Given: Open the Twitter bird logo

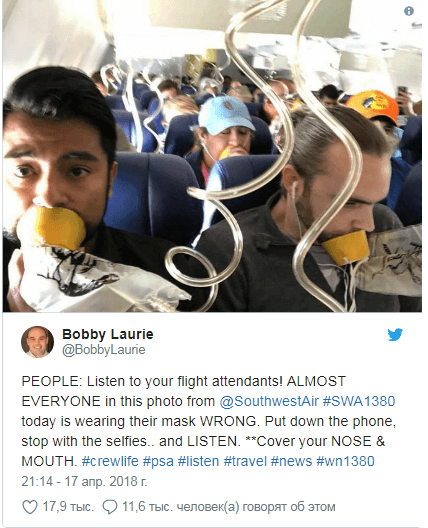Looking at the screenshot, I should (x=395, y=335).
